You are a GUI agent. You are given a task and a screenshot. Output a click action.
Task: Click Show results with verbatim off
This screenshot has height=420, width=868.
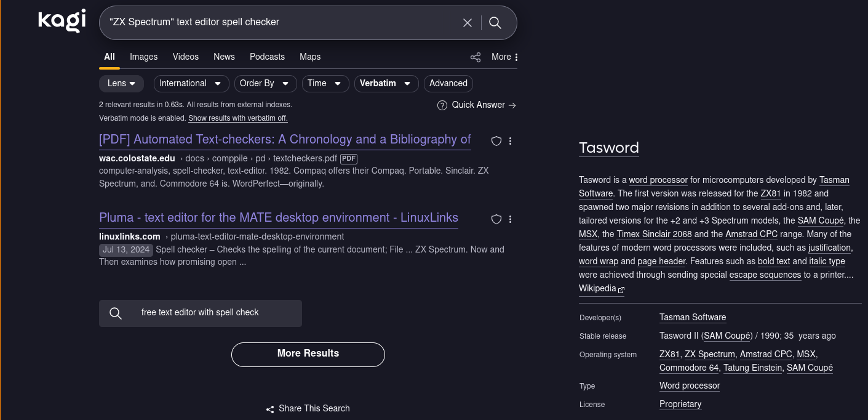tap(238, 118)
